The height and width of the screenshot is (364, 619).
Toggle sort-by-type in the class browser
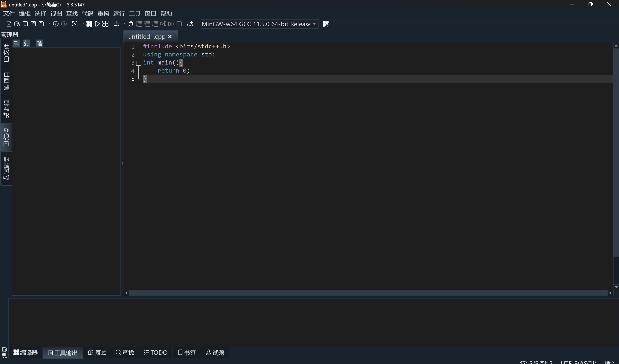pyautogui.click(x=16, y=43)
